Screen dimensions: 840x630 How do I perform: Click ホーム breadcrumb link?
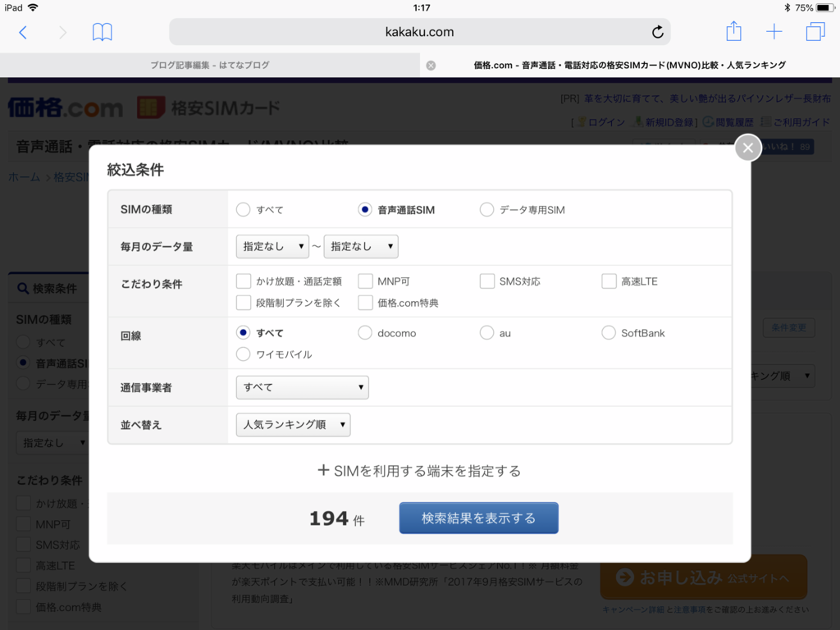24,177
